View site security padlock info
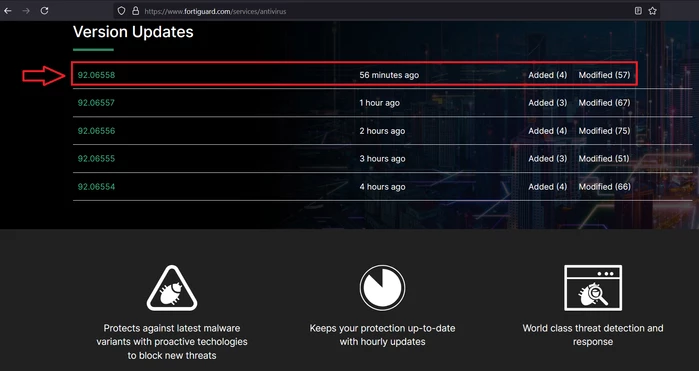This screenshot has height=371, width=699. (x=136, y=11)
